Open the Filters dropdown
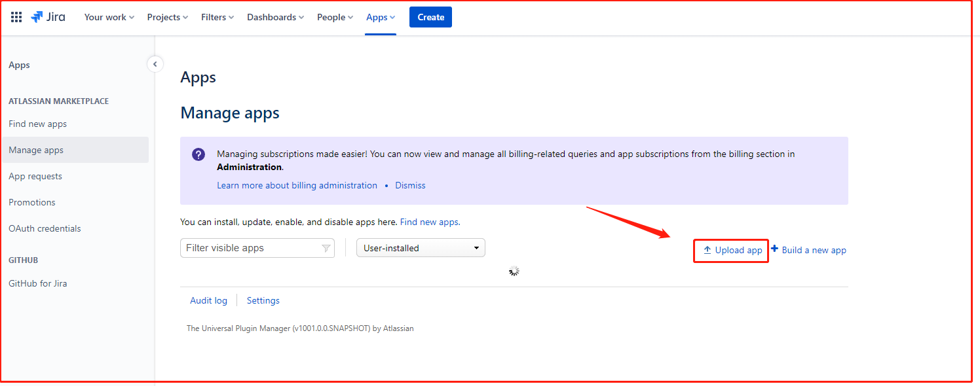This screenshot has height=386, width=980. point(217,17)
